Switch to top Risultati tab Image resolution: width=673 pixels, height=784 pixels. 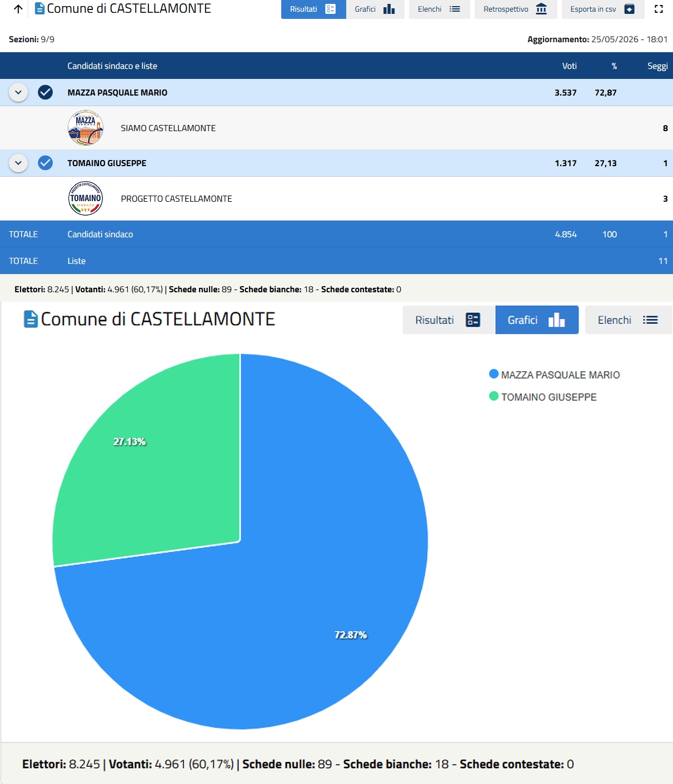[313, 9]
